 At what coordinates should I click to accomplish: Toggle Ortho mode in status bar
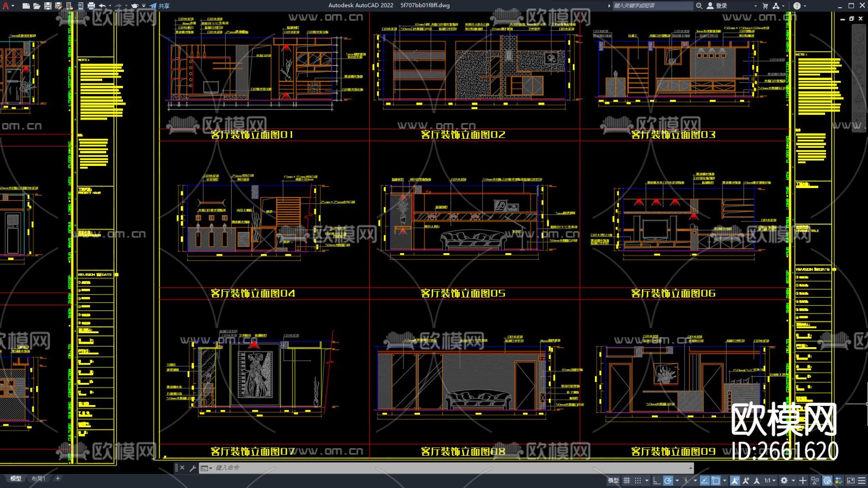(656, 480)
